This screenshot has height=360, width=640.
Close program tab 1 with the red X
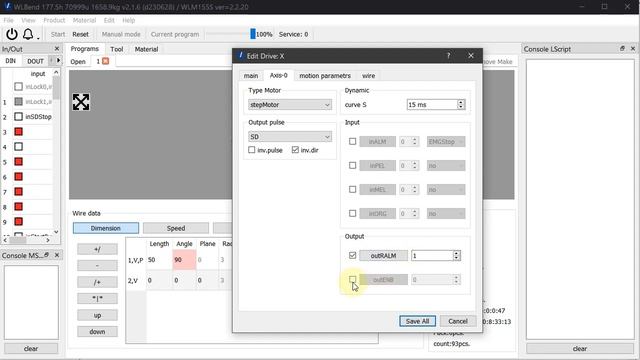click(105, 61)
